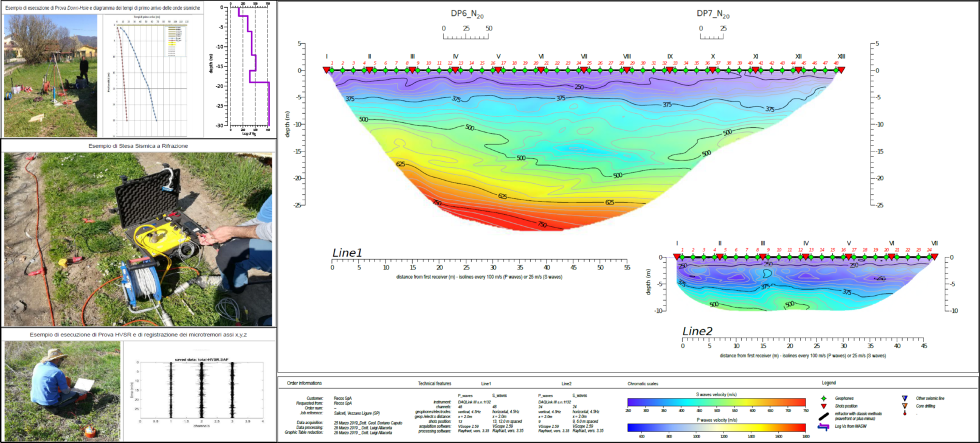Click the blue Other seismic line triangle icon

pos(905,399)
